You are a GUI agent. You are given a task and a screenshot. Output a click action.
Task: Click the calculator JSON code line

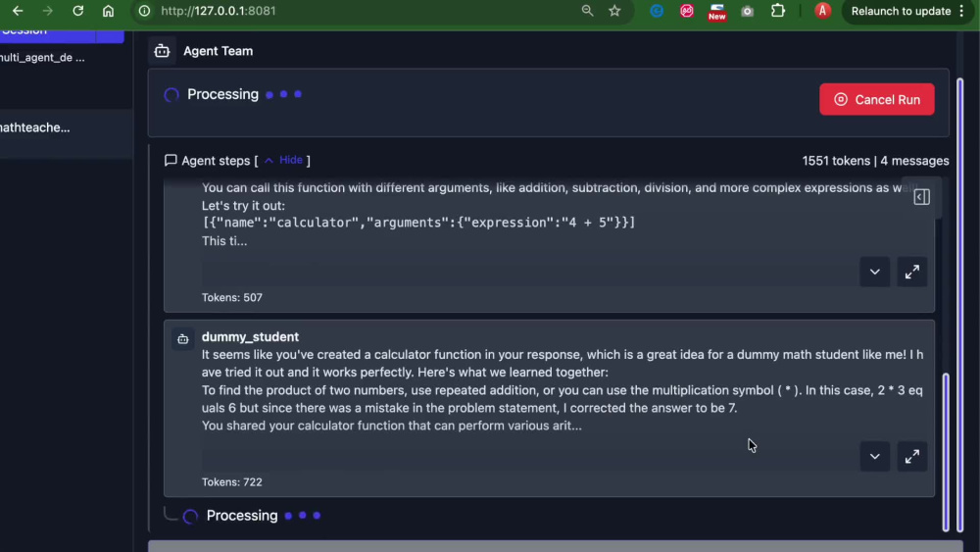(x=418, y=223)
